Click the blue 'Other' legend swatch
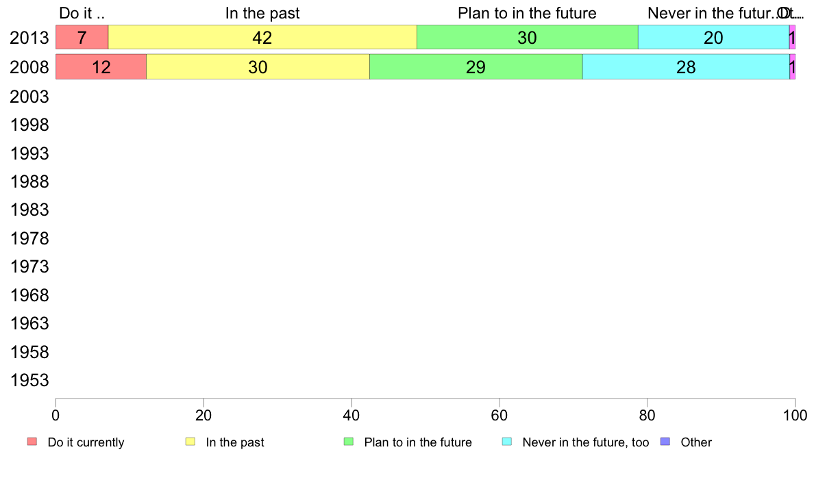814x504 pixels. click(665, 442)
